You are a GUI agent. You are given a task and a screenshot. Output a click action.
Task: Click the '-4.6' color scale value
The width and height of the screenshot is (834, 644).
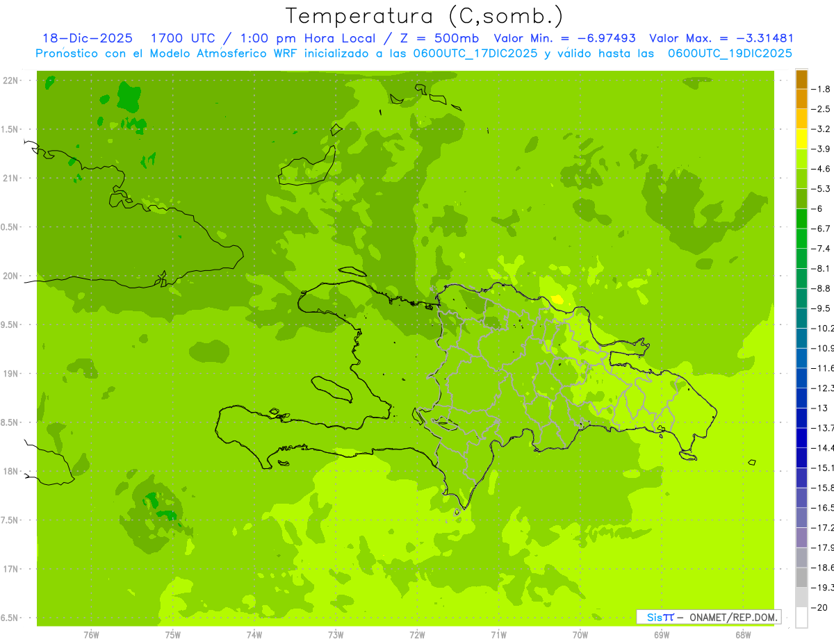tap(821, 169)
